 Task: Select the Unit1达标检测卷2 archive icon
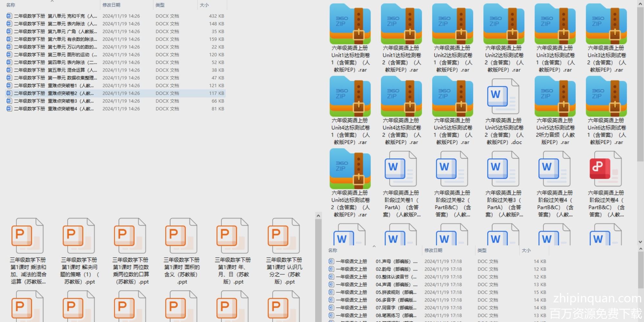pos(401,24)
